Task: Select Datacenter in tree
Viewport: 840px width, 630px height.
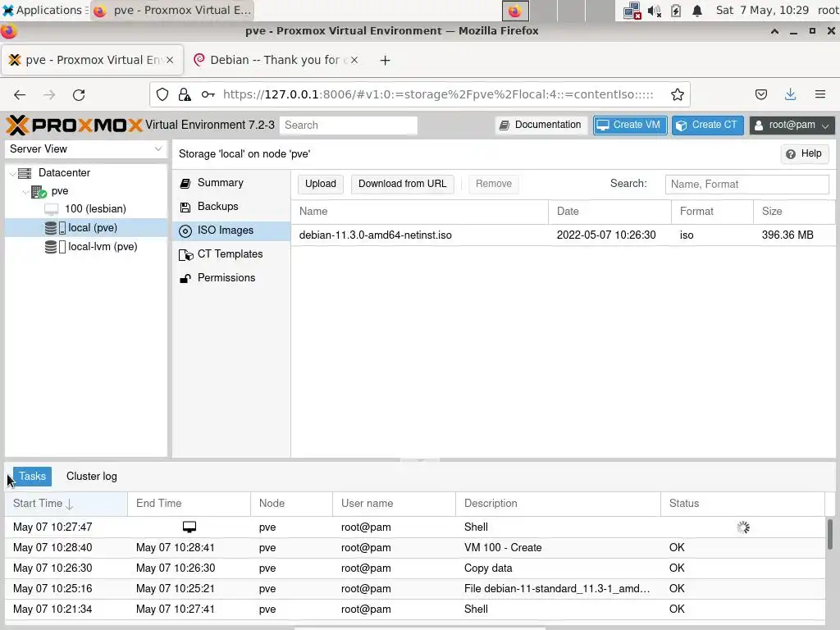Action: click(x=64, y=173)
